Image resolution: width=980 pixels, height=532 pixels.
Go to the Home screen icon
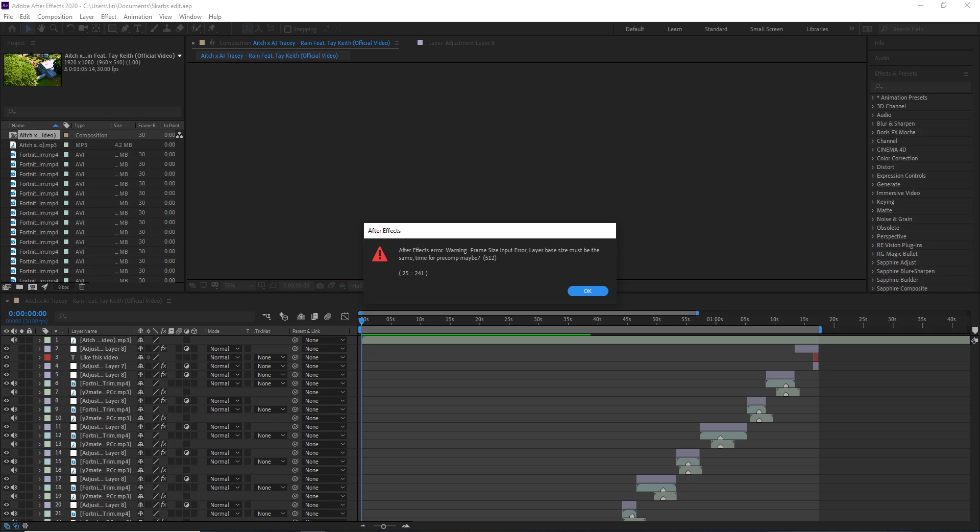[x=12, y=29]
